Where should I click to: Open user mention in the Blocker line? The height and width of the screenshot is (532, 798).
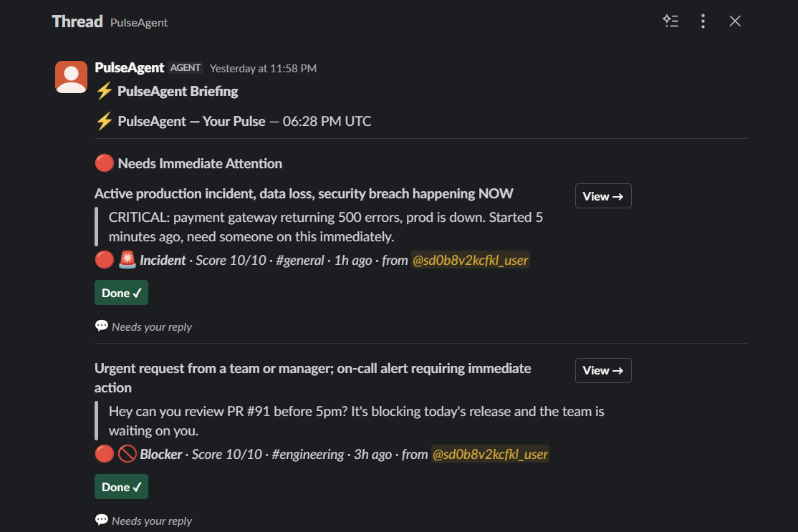(x=490, y=454)
